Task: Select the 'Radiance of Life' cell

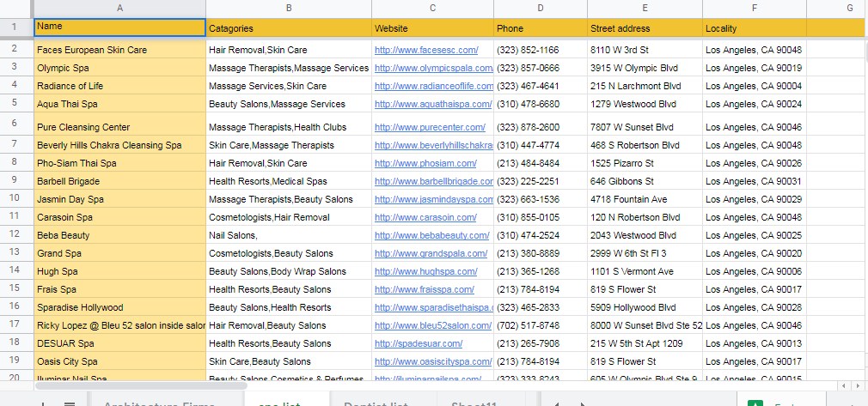Action: (x=119, y=85)
